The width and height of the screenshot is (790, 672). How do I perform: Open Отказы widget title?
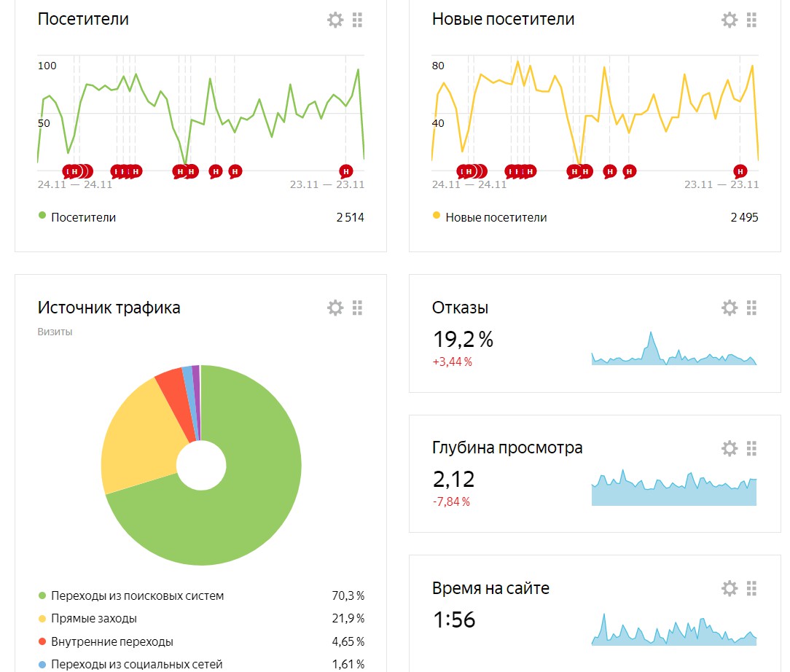coord(460,308)
